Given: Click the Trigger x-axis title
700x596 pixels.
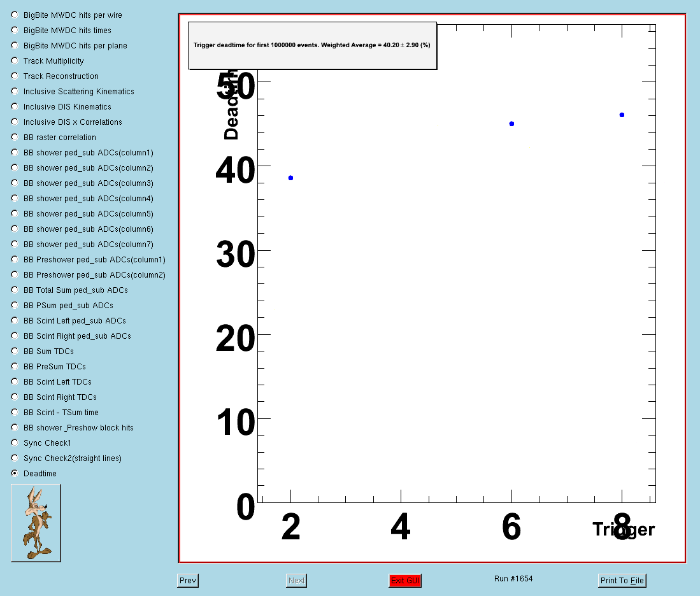Looking at the screenshot, I should pos(624,529).
